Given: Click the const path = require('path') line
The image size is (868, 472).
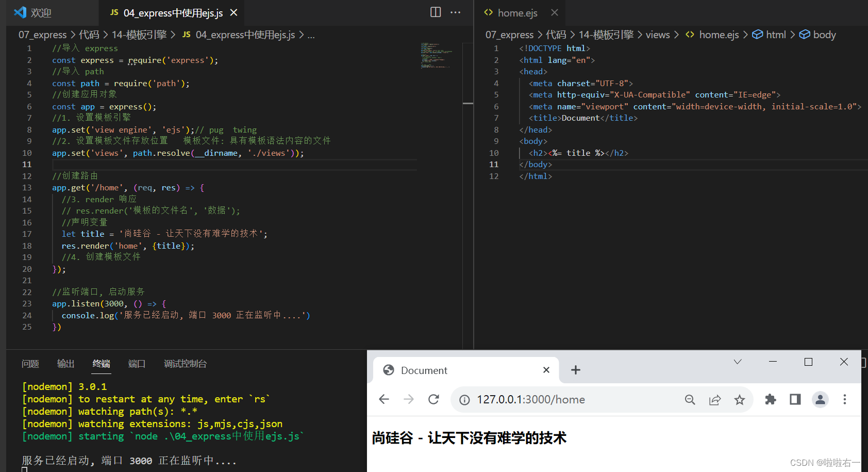Looking at the screenshot, I should (121, 84).
